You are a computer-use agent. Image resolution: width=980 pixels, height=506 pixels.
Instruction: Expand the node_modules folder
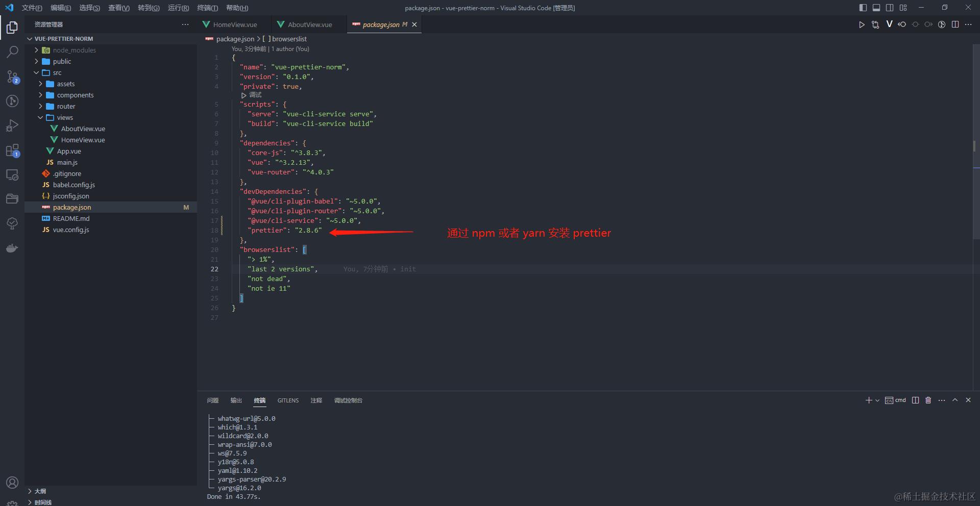pos(37,50)
